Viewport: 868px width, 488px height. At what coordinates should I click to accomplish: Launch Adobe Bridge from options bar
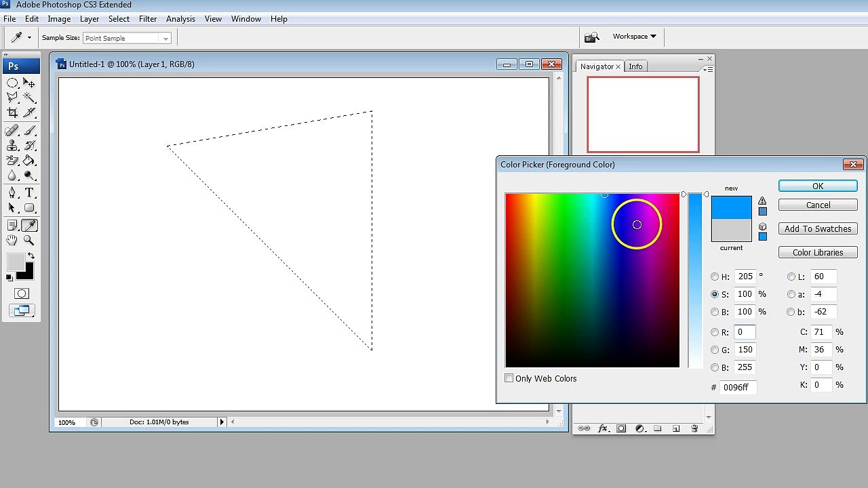coord(592,38)
